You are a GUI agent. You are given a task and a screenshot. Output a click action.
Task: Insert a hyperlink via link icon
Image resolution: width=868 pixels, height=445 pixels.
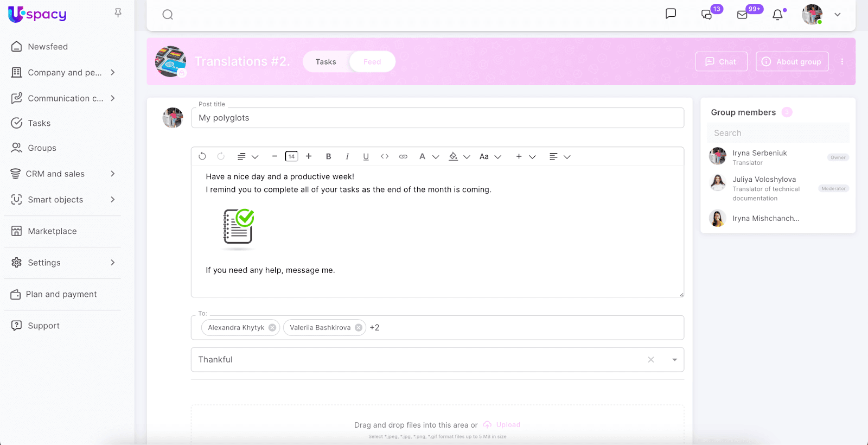click(403, 156)
